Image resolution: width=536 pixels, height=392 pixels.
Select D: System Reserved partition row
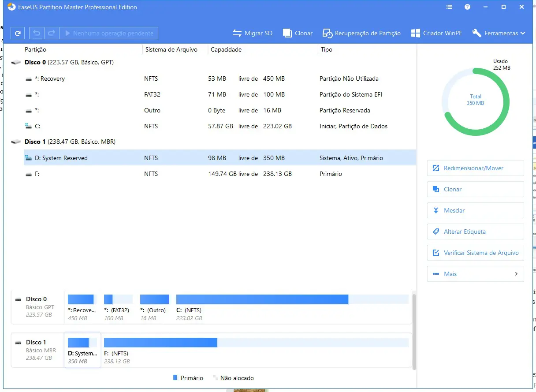[x=220, y=158]
